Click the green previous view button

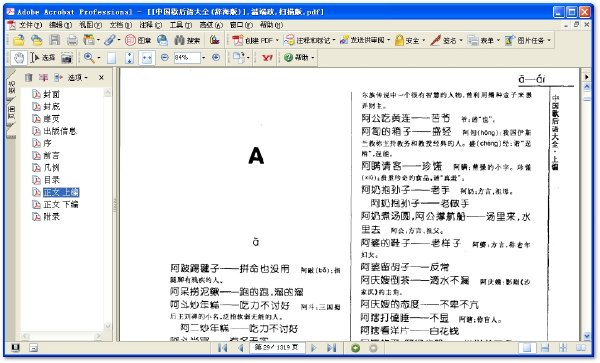pos(355,348)
